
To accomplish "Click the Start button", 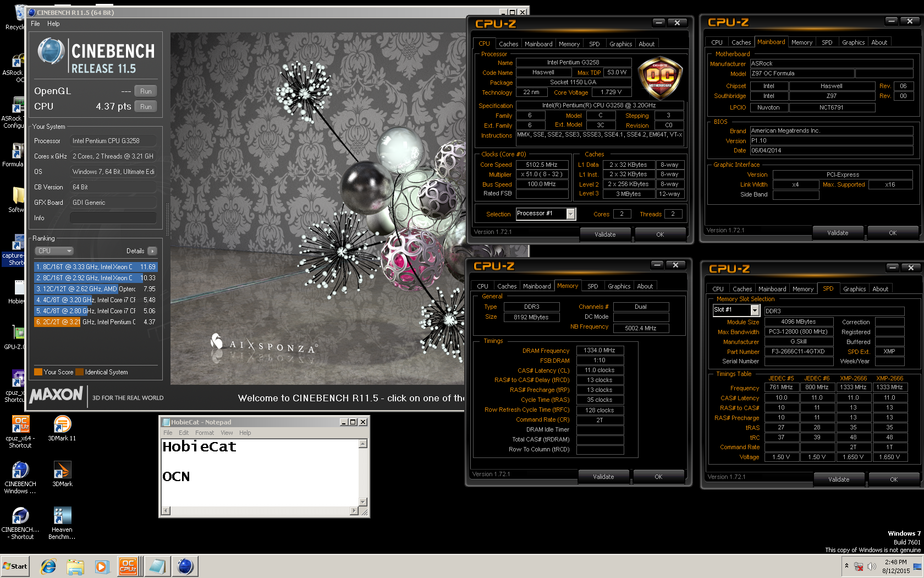I will click(15, 566).
